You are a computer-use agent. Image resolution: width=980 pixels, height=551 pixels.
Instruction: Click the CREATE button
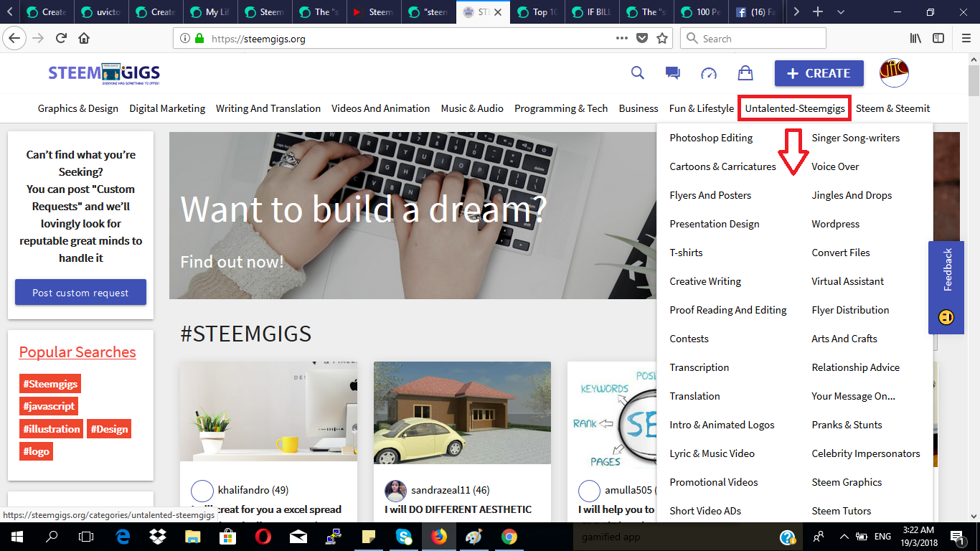pos(819,73)
